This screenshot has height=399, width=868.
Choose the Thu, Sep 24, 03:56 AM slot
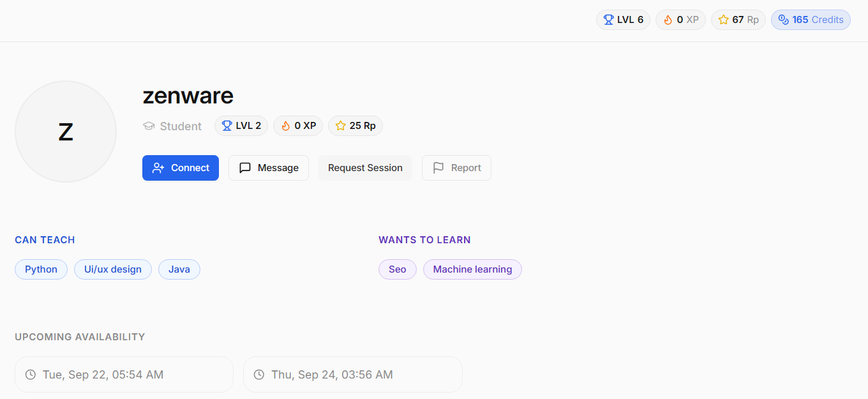tap(352, 375)
